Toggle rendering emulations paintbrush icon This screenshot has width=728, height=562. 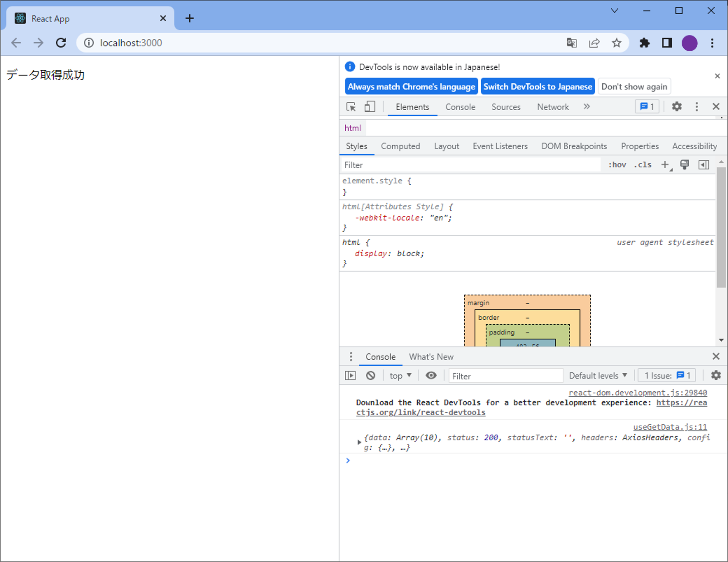click(x=684, y=165)
